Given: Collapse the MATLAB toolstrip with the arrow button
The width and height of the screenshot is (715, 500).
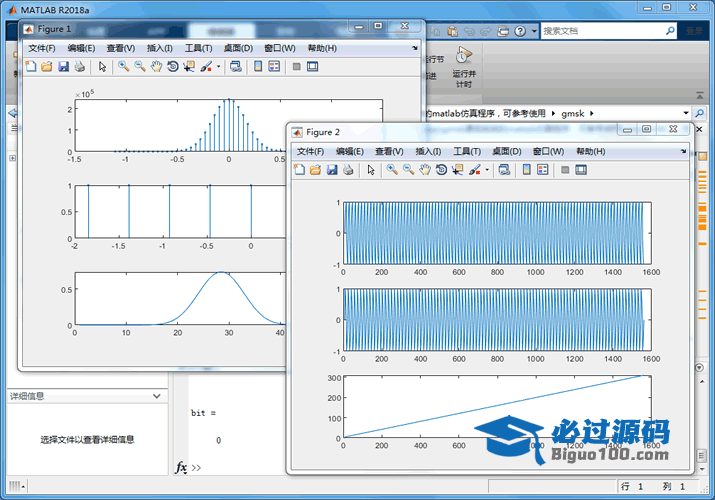Looking at the screenshot, I should pyautogui.click(x=699, y=95).
